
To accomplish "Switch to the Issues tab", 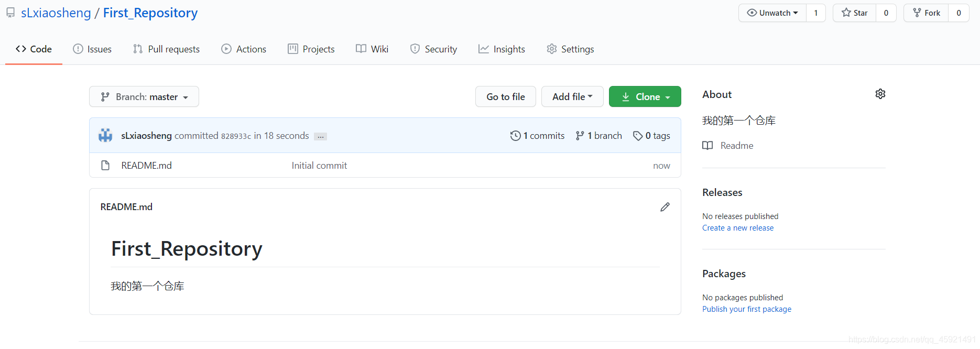I will 92,49.
